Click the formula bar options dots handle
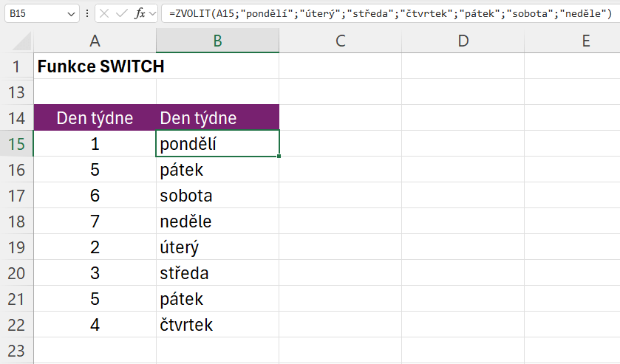Screen dimensions: 620x364 (88, 13)
